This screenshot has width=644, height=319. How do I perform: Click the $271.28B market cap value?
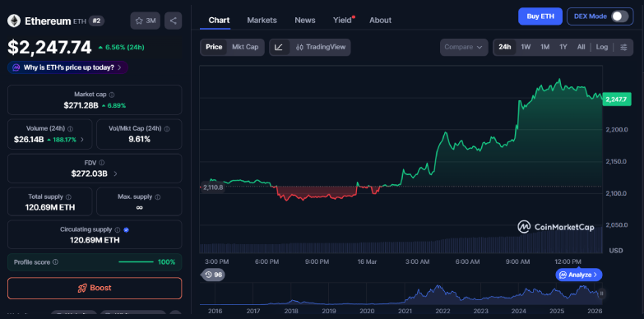click(x=81, y=105)
